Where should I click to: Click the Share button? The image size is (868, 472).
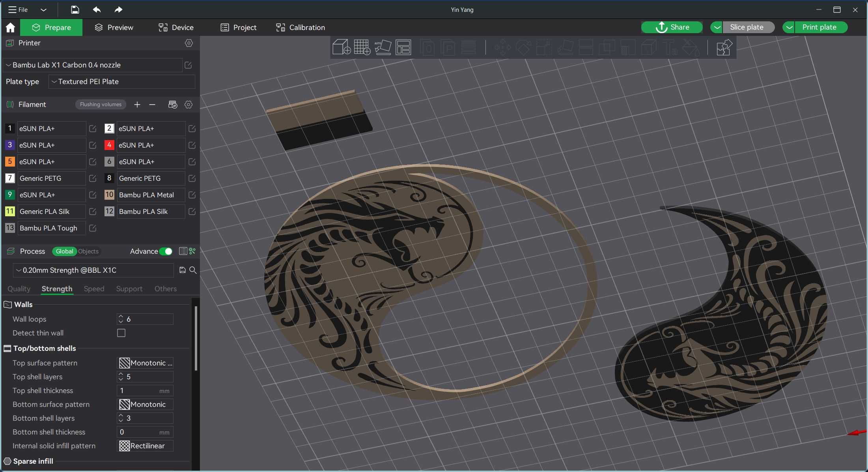[x=672, y=27]
